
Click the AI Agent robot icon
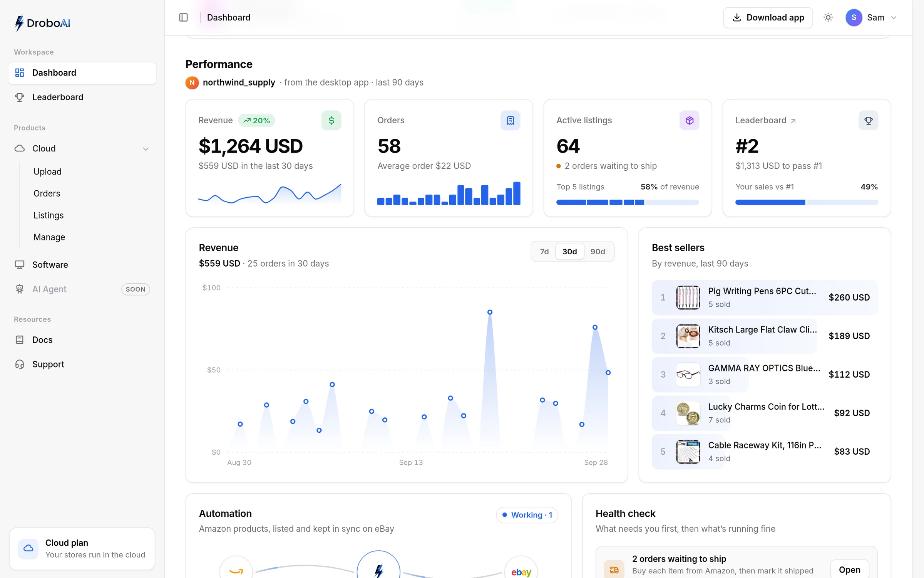pyautogui.click(x=20, y=289)
